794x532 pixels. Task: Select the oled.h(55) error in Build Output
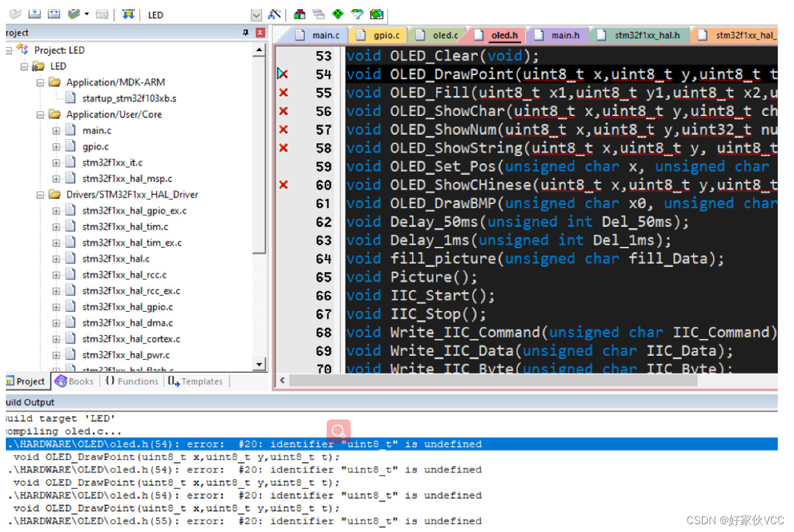click(x=245, y=520)
